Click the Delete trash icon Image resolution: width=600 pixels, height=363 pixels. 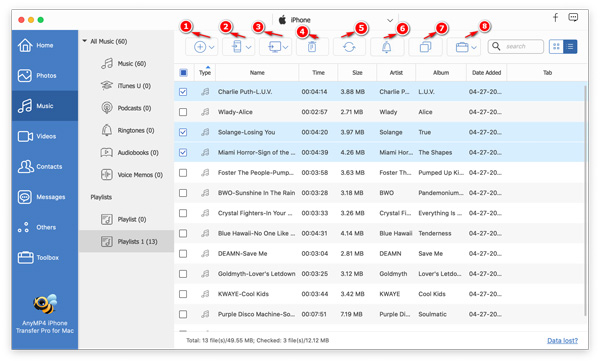pos(312,47)
